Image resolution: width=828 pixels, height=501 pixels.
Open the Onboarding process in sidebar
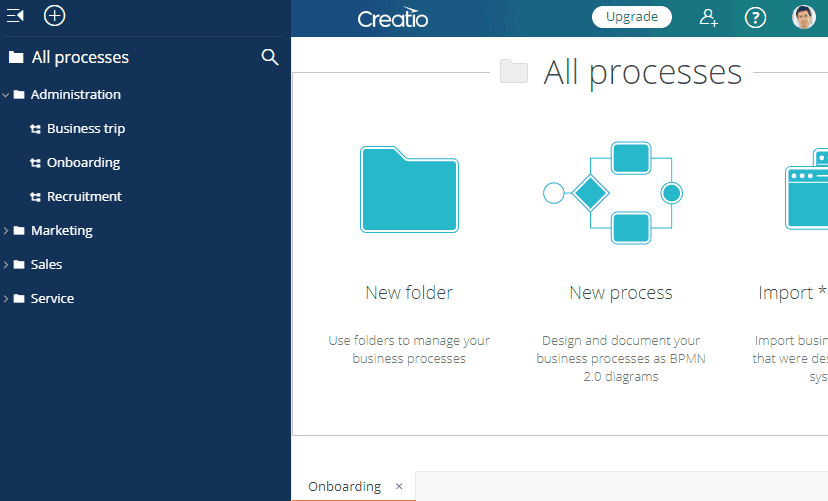click(83, 163)
